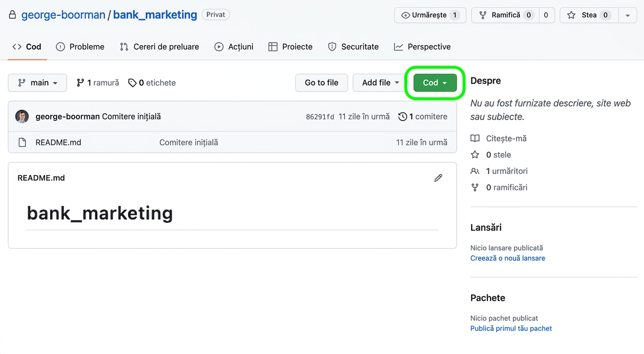
Task: Expand the main branch selector
Action: click(37, 83)
